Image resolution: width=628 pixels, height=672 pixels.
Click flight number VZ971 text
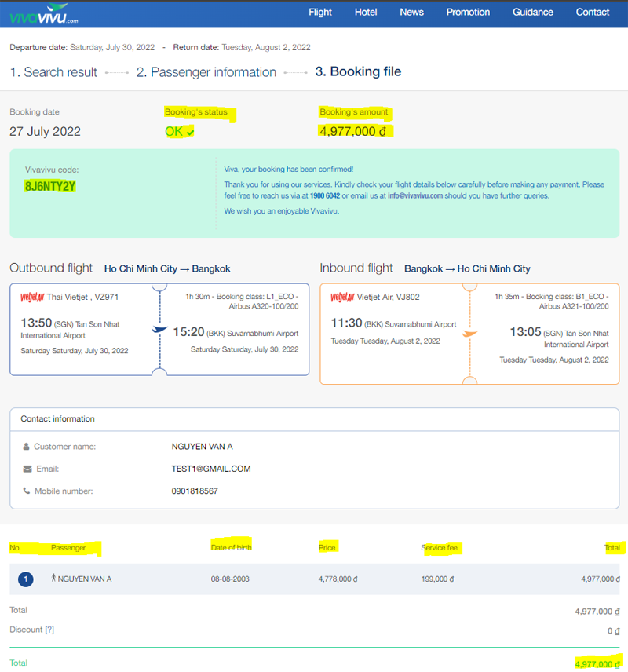106,297
